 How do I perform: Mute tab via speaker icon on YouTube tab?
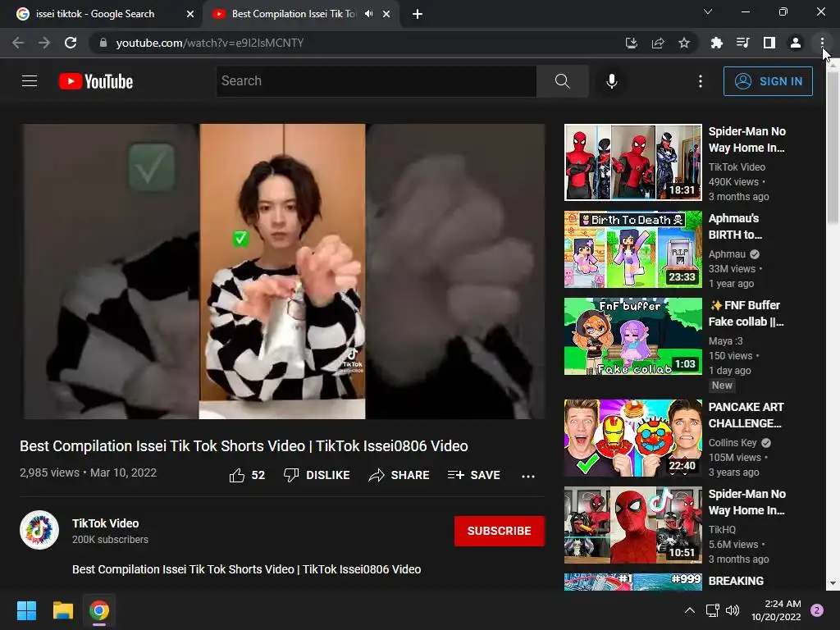coord(368,14)
